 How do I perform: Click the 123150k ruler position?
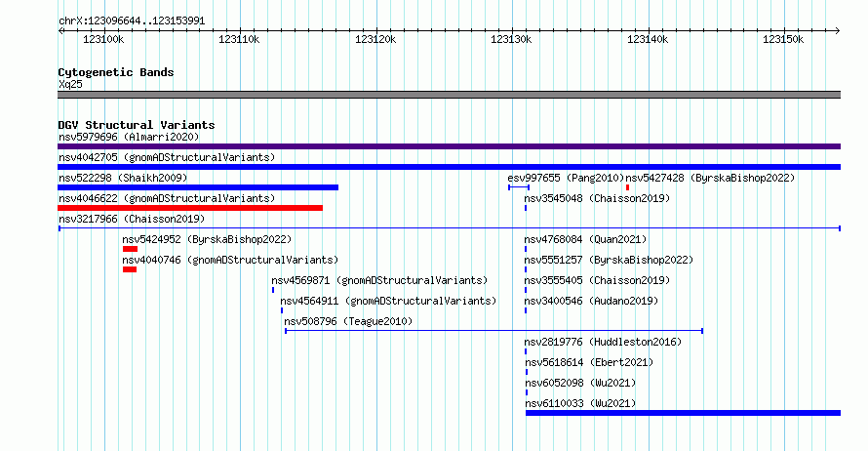tap(783, 39)
